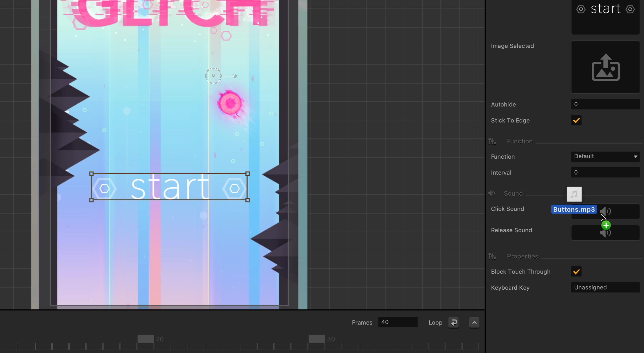Click the Frames value field

point(398,322)
